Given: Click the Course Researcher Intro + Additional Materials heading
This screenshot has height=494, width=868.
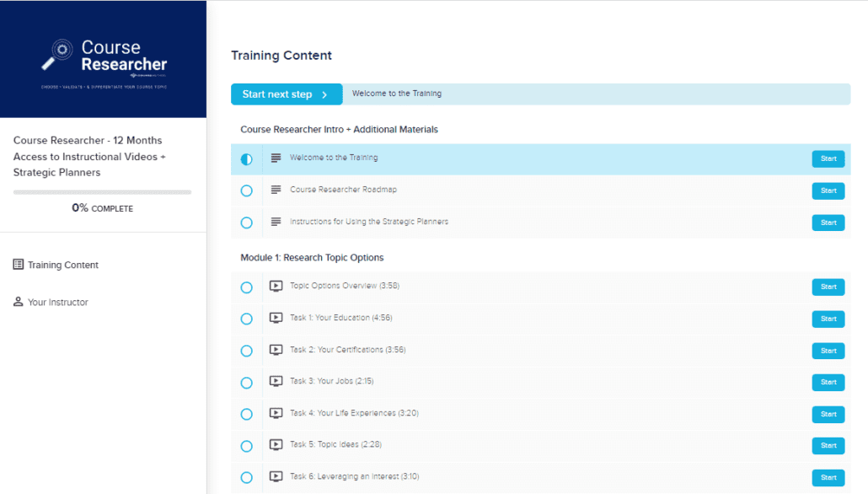Looking at the screenshot, I should pyautogui.click(x=339, y=130).
